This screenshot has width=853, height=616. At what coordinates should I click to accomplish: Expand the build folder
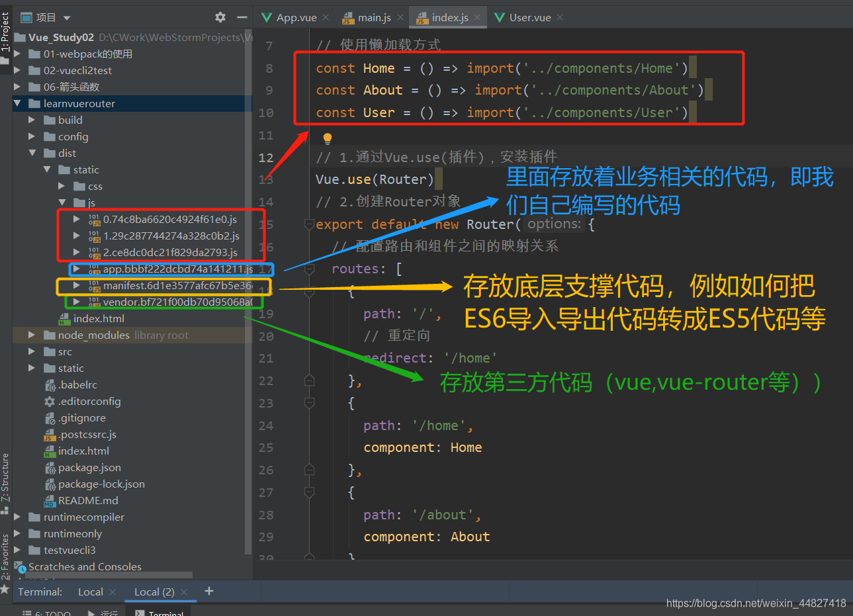tap(32, 120)
